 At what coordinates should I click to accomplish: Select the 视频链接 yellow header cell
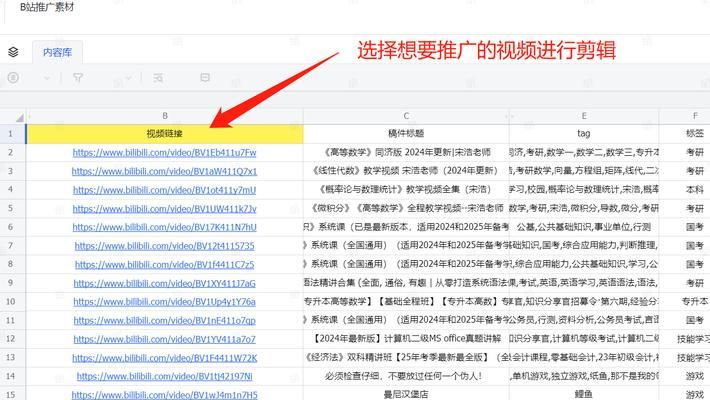tap(165, 134)
